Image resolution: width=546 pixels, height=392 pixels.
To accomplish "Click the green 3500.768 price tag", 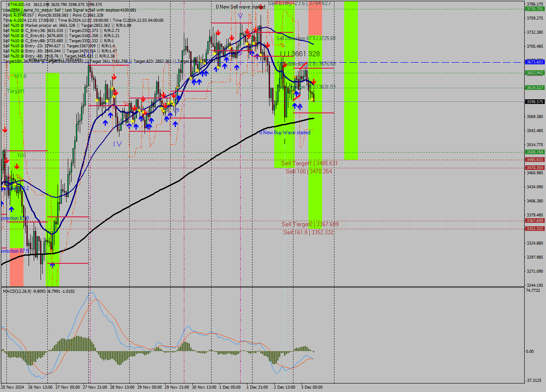I will [x=534, y=152].
